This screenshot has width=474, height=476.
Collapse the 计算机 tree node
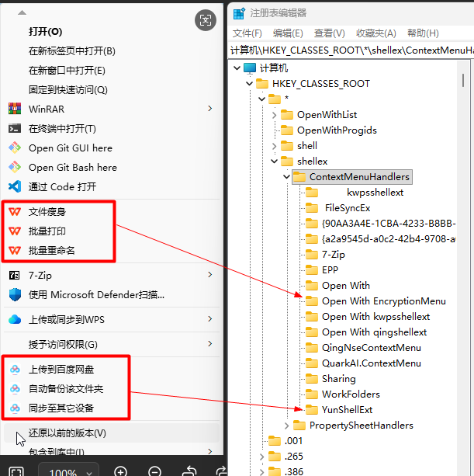click(x=237, y=68)
